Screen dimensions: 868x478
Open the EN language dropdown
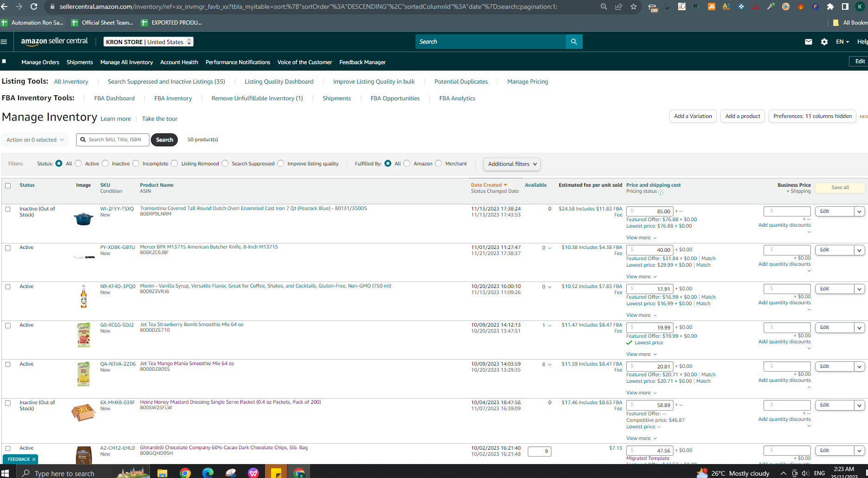[x=842, y=42]
